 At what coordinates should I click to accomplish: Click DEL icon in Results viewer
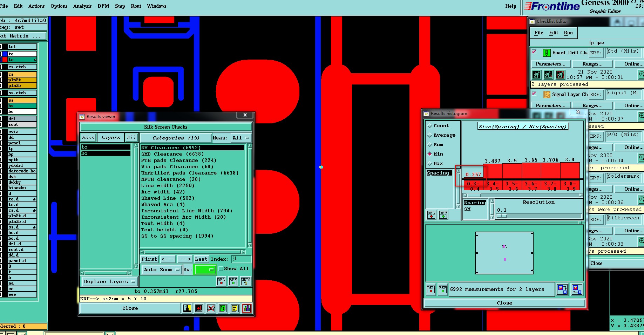[221, 281]
